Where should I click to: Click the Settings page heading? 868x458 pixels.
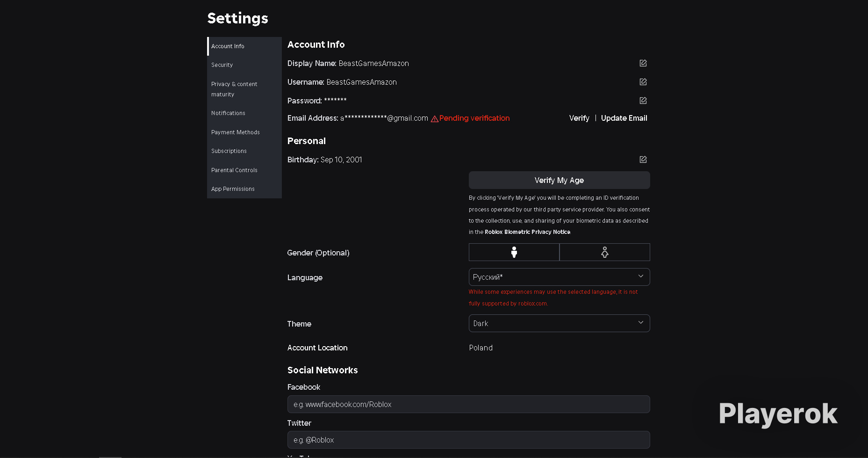pos(237,18)
